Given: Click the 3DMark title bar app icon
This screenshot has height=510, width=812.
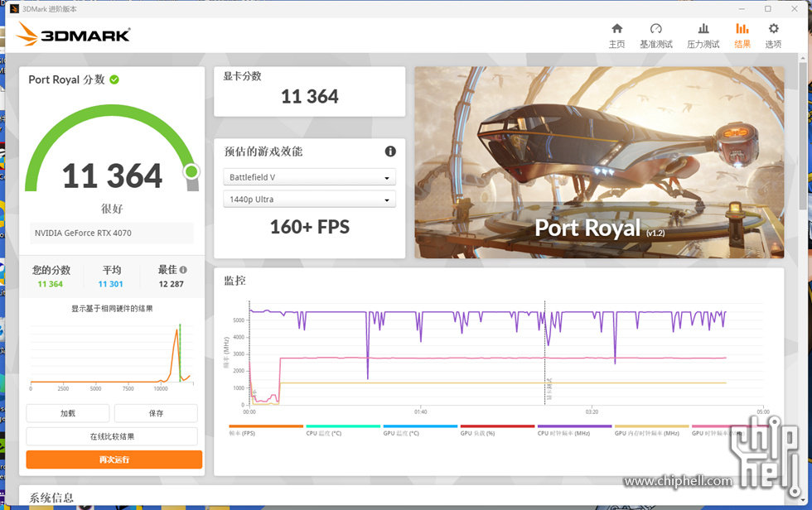Looking at the screenshot, I should 15,9.
